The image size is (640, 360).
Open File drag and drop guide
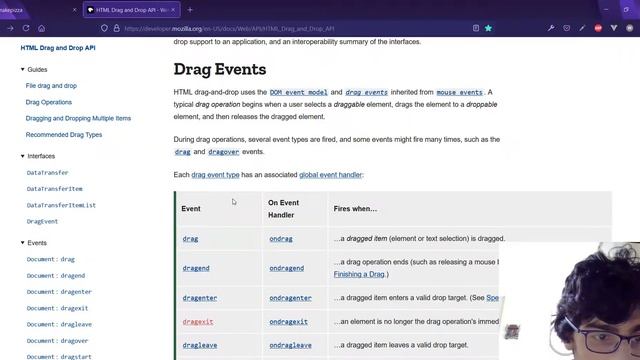[51, 86]
